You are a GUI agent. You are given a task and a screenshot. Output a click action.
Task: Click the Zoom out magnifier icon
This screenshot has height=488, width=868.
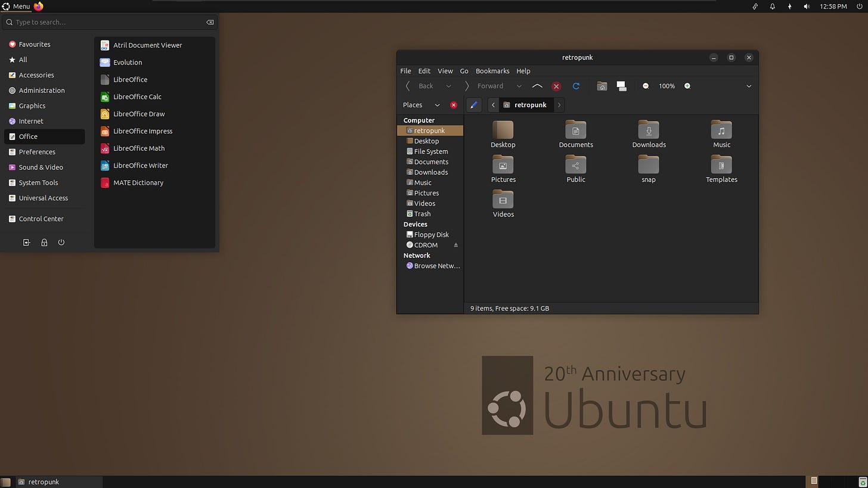(646, 86)
